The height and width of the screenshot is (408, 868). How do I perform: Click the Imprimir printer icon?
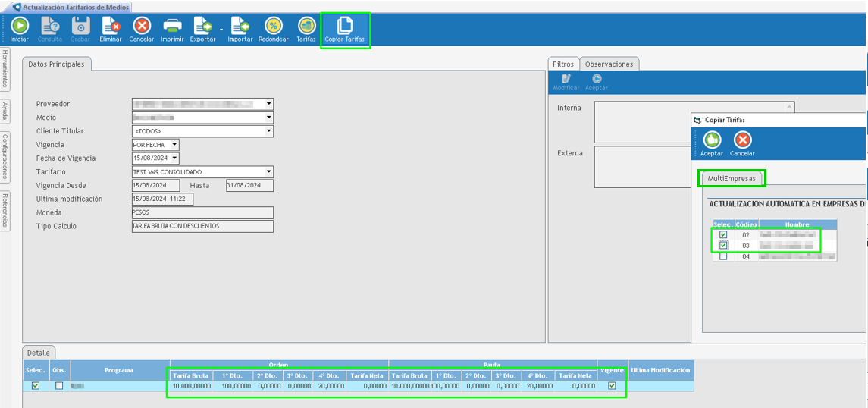172,30
